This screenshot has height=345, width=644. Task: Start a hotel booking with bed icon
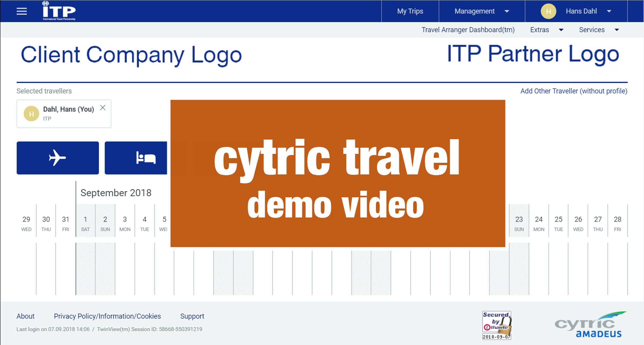click(x=136, y=158)
